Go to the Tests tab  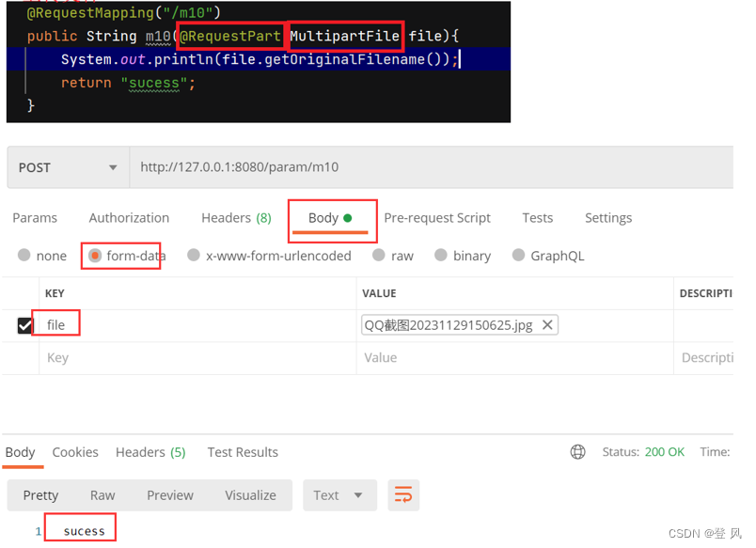pos(538,218)
